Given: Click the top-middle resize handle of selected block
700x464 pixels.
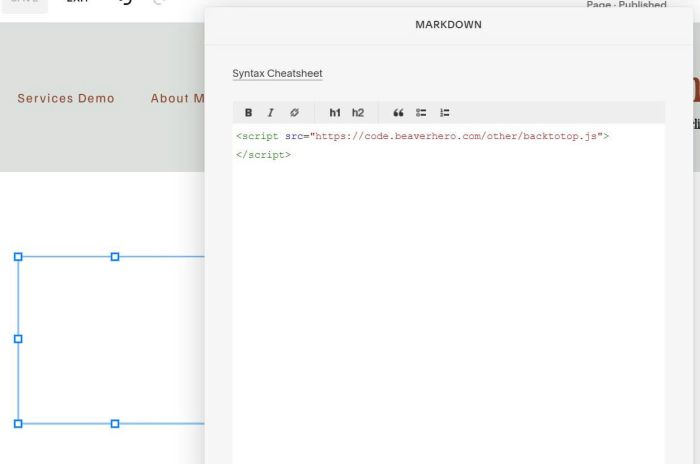Looking at the screenshot, I should (x=115, y=257).
